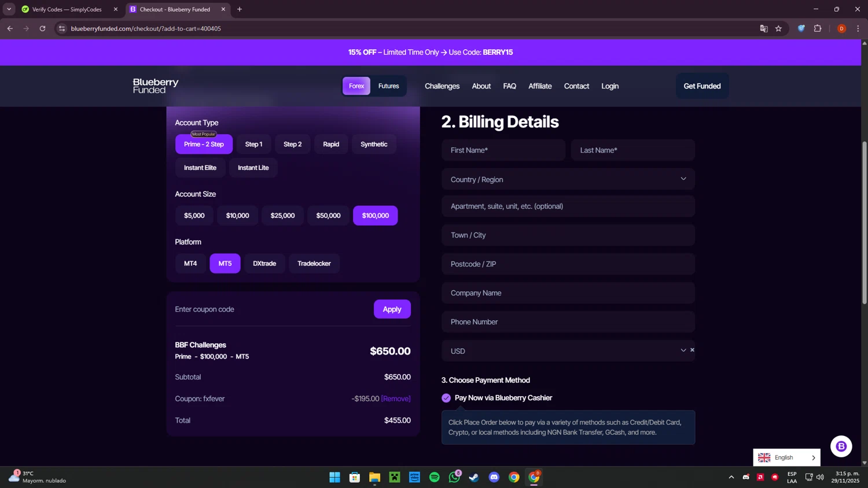
Task: Open Steam from the taskbar
Action: coord(474,477)
